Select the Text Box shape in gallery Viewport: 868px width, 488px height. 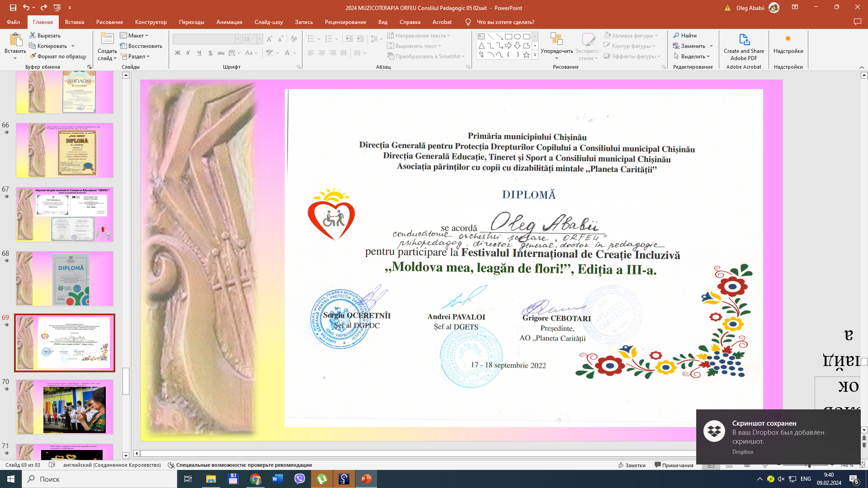481,37
